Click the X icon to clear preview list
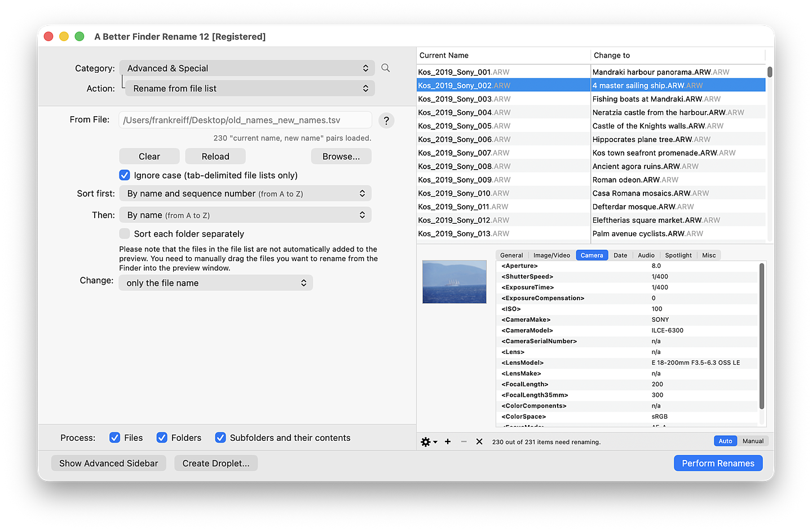Image resolution: width=812 pixels, height=531 pixels. [x=479, y=442]
